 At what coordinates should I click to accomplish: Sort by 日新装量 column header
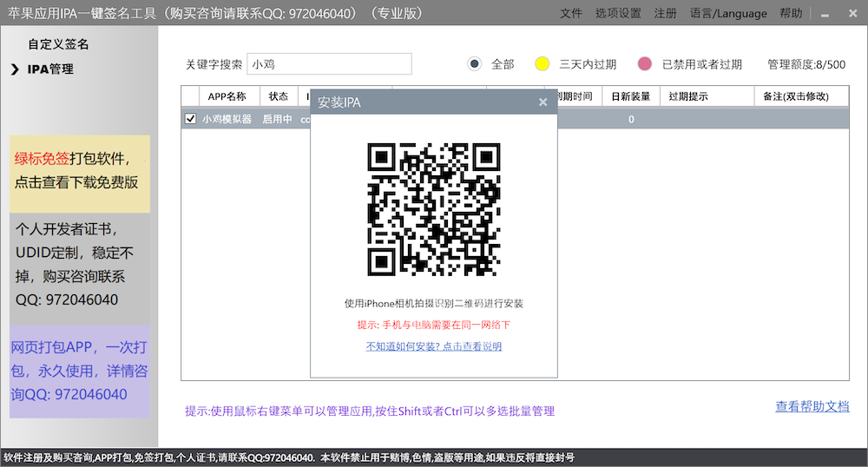630,96
